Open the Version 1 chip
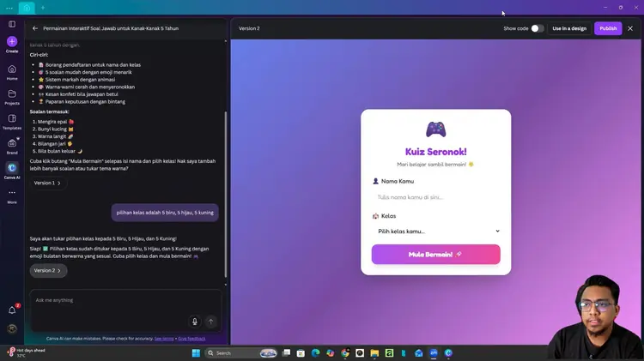Screen dimensions: 644x361 [x=47, y=183]
